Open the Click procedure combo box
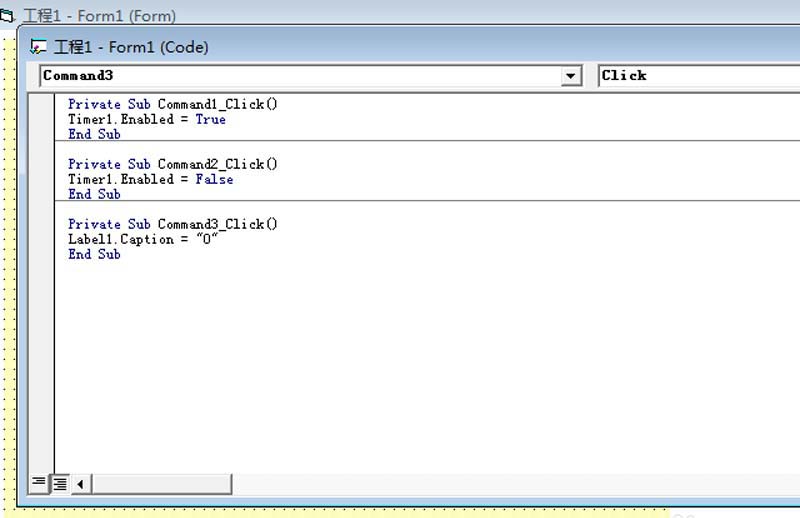Image resolution: width=800 pixels, height=518 pixels. click(x=699, y=76)
